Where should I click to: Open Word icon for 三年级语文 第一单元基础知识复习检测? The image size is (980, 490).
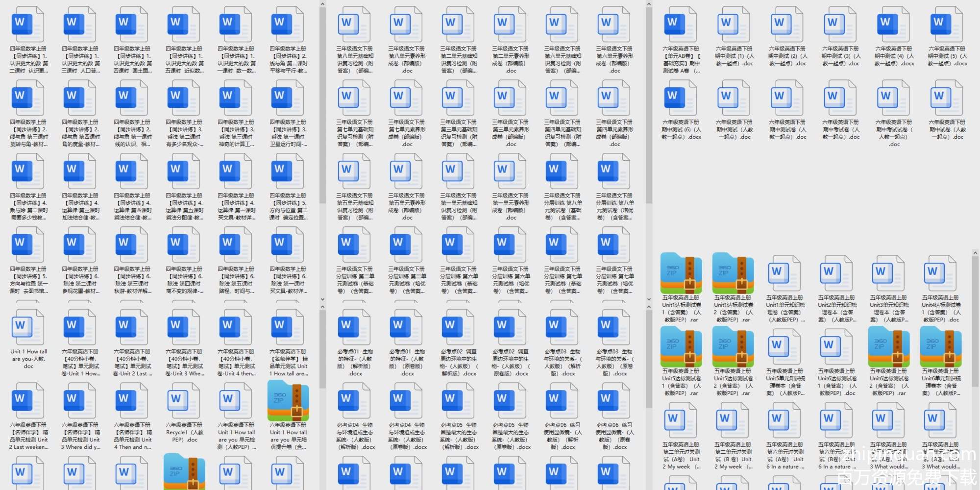459,171
